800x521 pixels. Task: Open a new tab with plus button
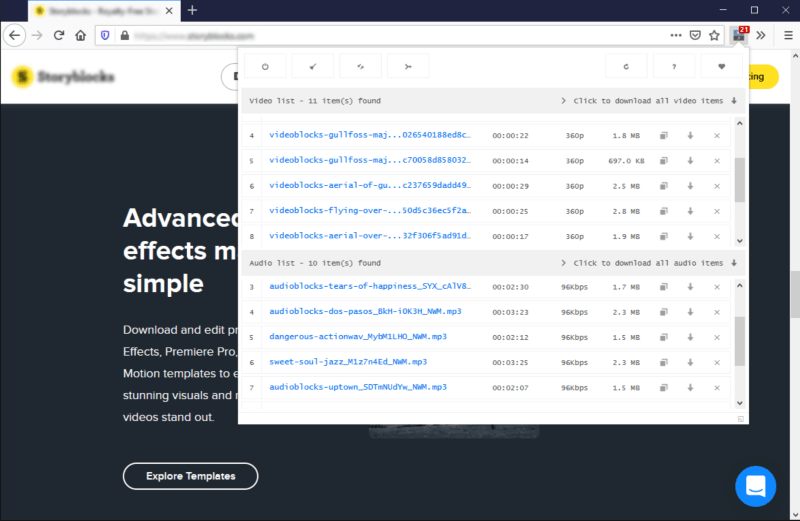192,10
